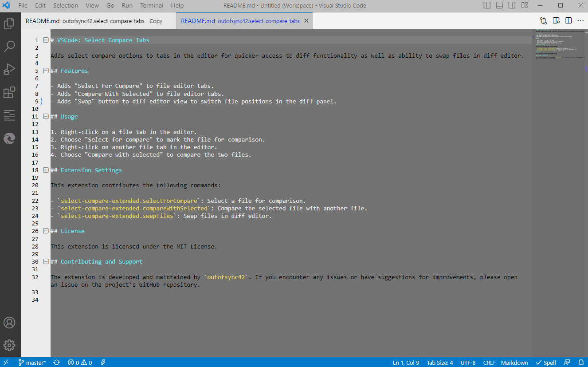This screenshot has height=367, width=588.
Task: Open notifications bell in status bar
Action: (581, 363)
